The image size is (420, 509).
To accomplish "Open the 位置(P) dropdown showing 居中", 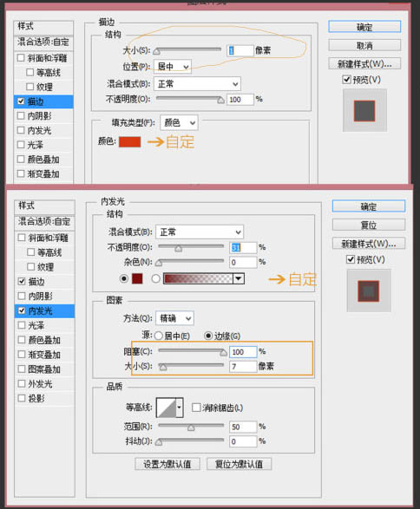I will coord(173,67).
